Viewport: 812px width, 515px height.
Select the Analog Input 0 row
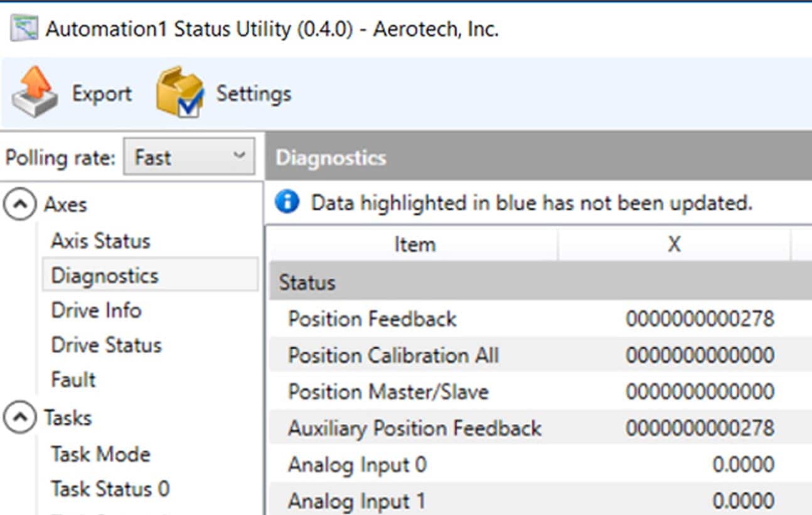(357, 465)
